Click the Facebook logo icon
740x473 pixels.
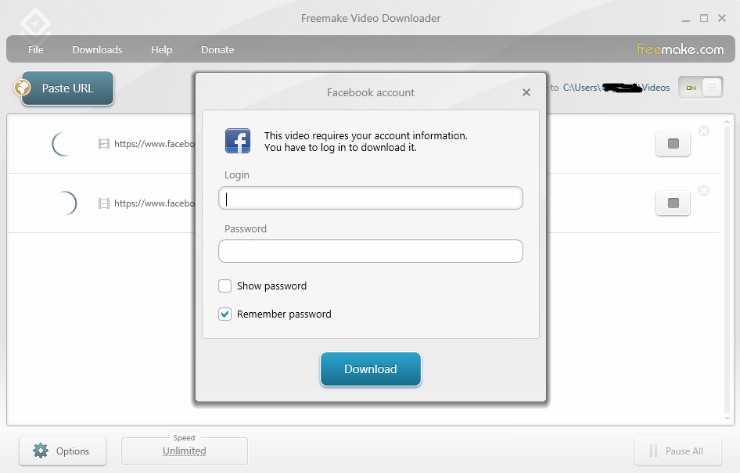(x=237, y=141)
